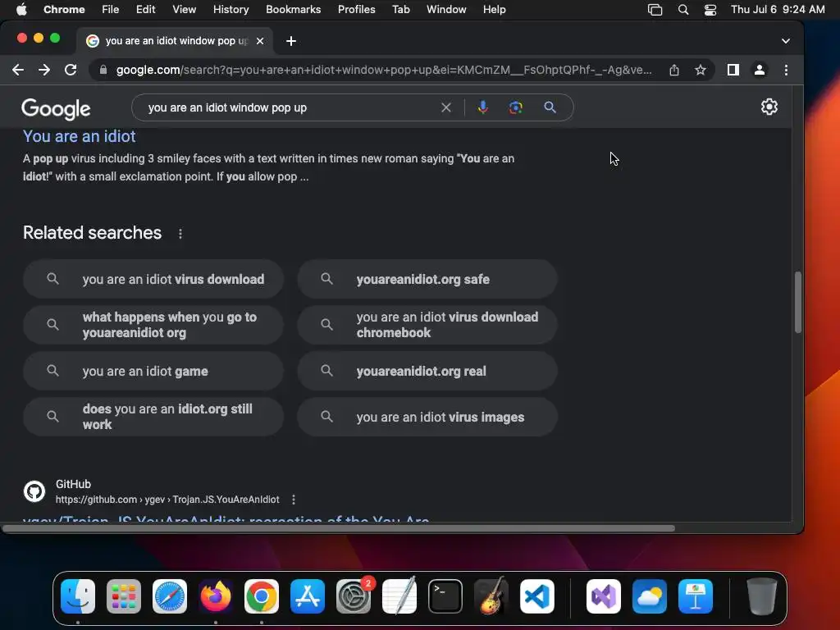
Task: View site information lock icon
Action: coord(103,70)
